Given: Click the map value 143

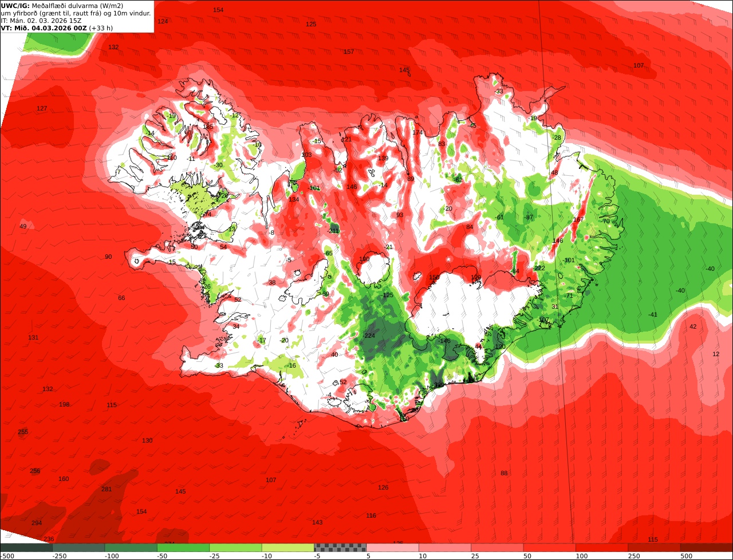Looking at the screenshot, I should [x=317, y=522].
